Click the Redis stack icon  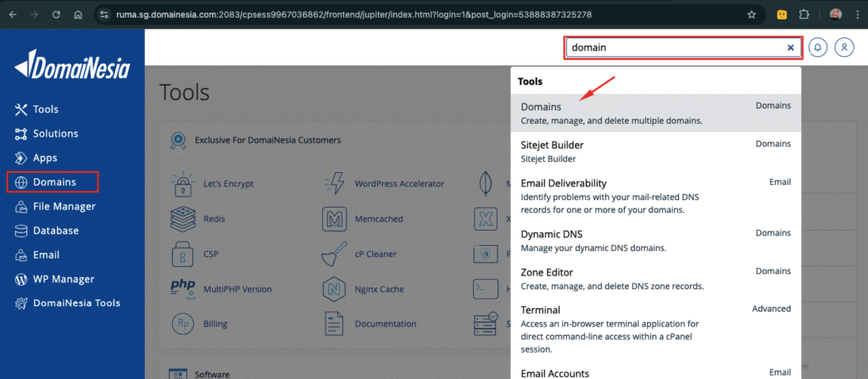(x=182, y=219)
